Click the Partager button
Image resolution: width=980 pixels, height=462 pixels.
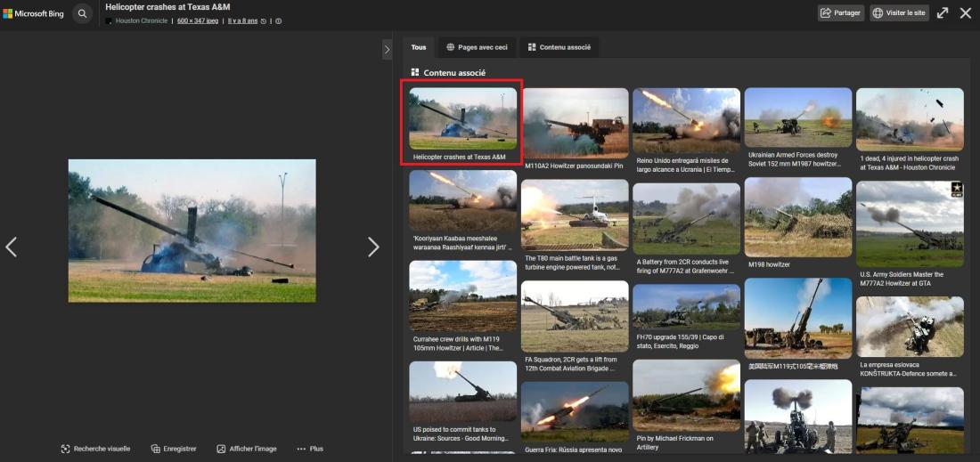coord(841,13)
